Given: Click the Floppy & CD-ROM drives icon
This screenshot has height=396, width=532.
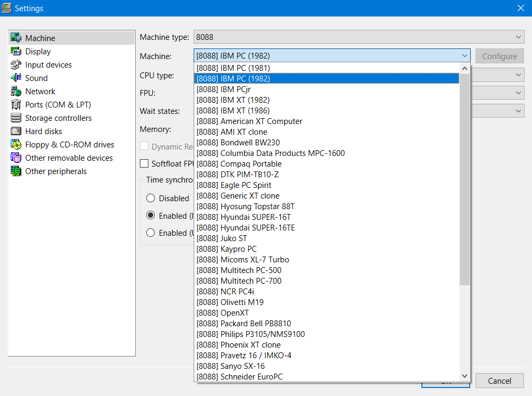Looking at the screenshot, I should pos(15,145).
